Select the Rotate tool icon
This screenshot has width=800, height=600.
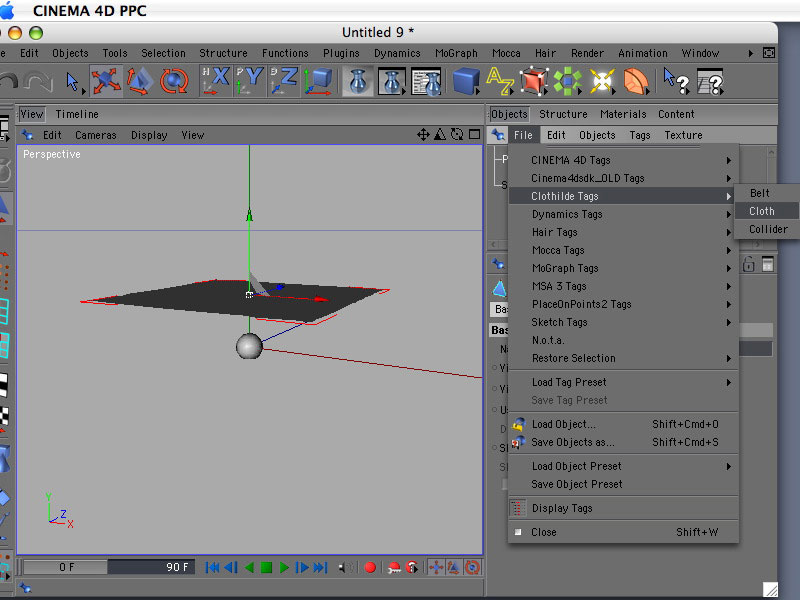point(174,80)
